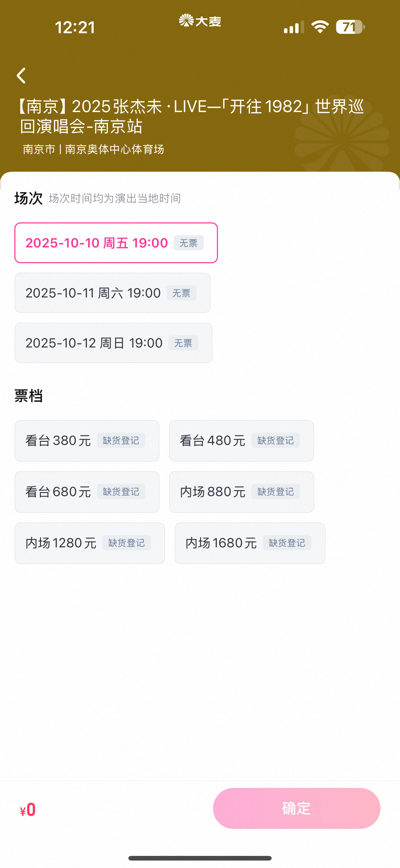
Task: Tap 无票 badge on October 11 session
Action: (181, 293)
